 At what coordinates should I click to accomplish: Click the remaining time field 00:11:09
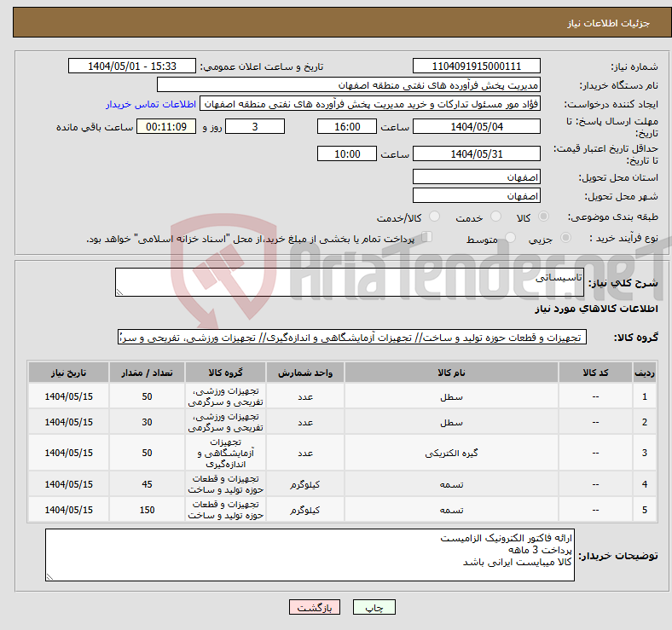pos(166,126)
